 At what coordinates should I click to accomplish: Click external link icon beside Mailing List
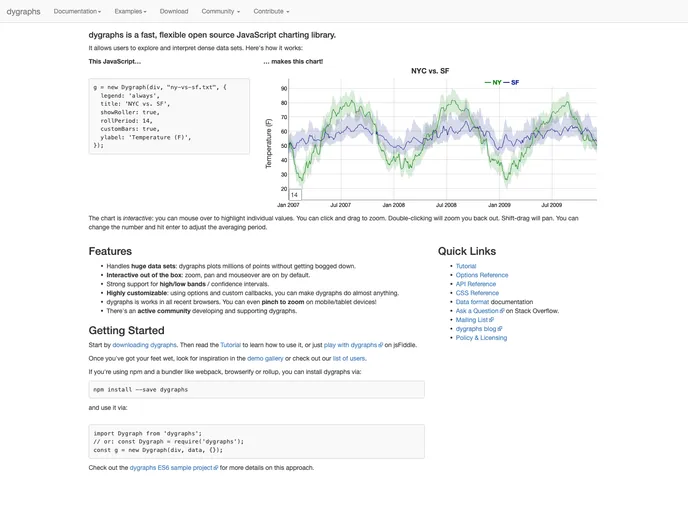(491, 320)
